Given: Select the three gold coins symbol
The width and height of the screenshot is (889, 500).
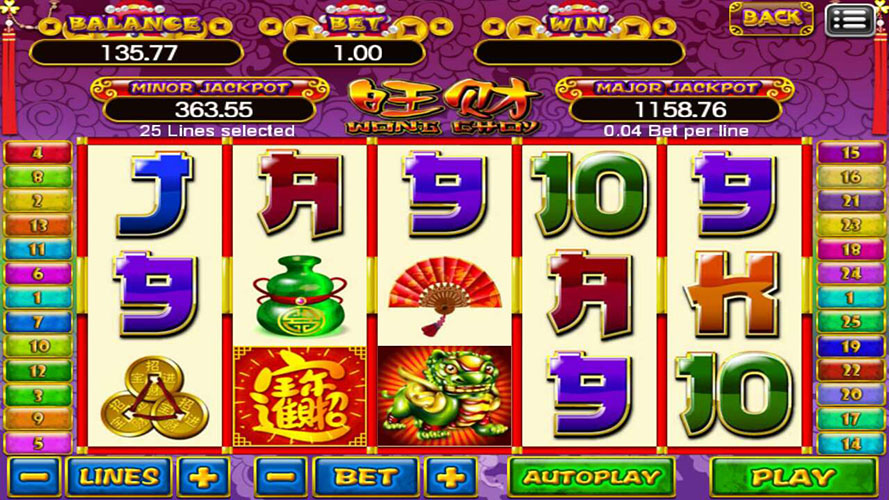Looking at the screenshot, I should tap(154, 397).
